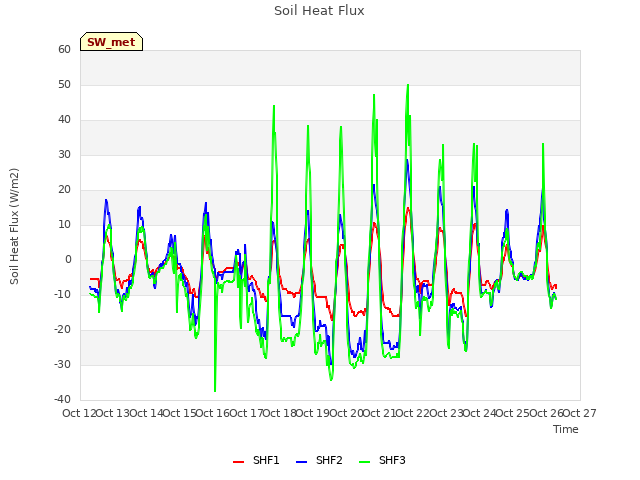Click the Time x-axis label
The height and width of the screenshot is (480, 640).
(x=566, y=429)
